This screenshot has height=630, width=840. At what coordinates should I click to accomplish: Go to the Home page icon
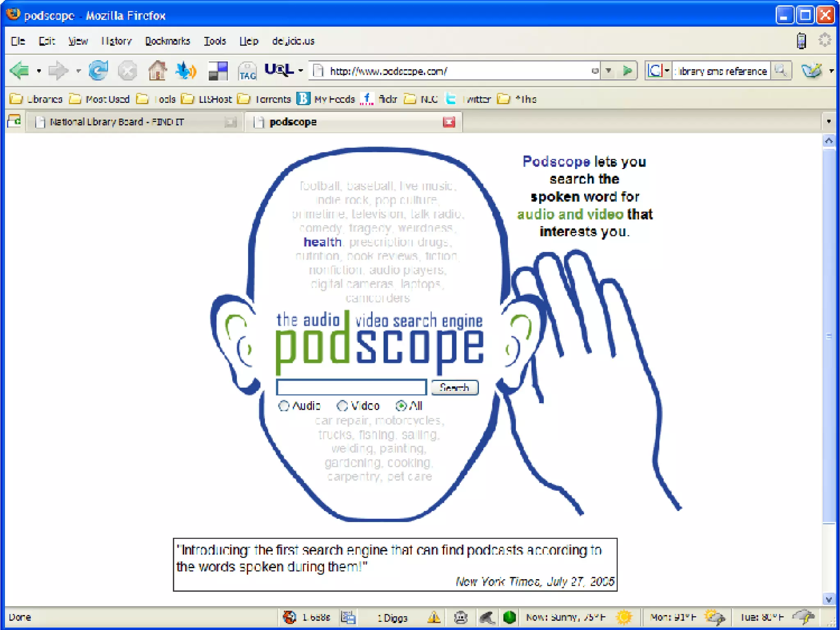(157, 71)
